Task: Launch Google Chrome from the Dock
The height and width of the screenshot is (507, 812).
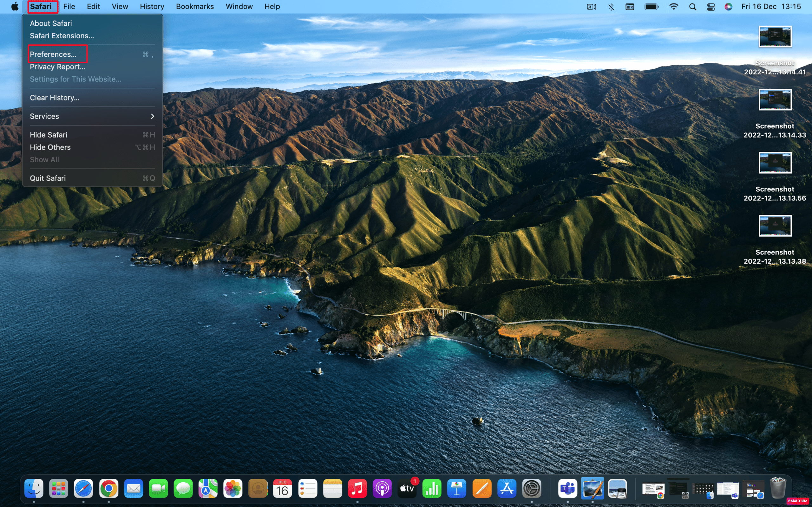Action: [108, 489]
